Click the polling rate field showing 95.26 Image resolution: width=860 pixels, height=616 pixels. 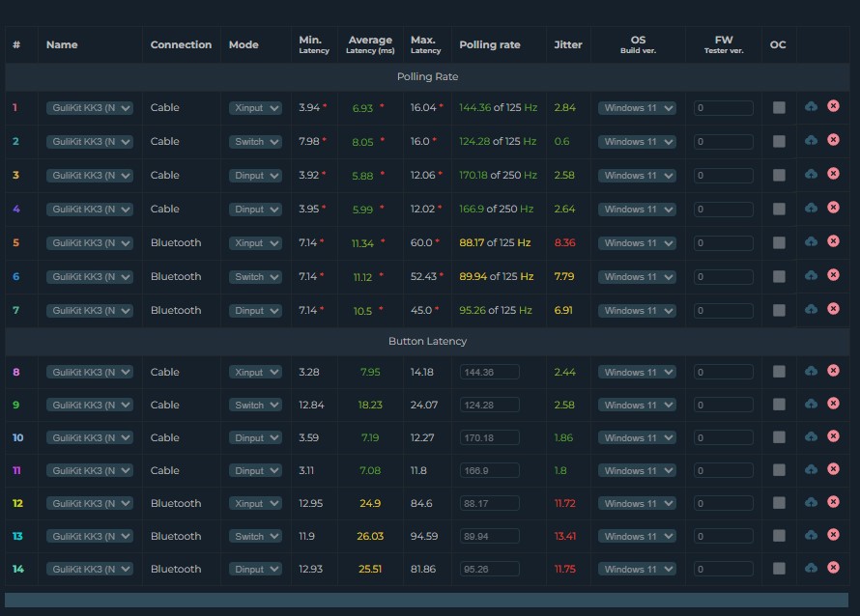pos(490,570)
